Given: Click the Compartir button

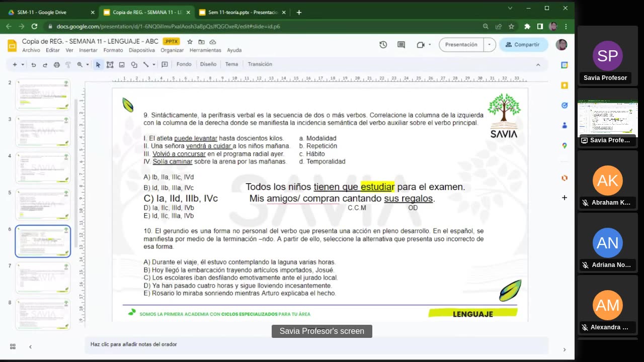Looking at the screenshot, I should 522,45.
